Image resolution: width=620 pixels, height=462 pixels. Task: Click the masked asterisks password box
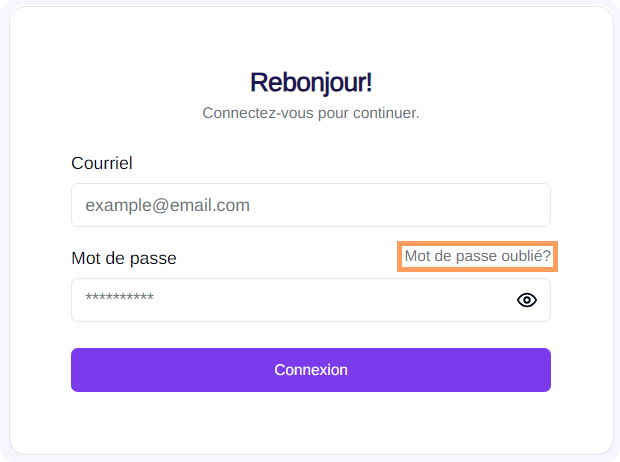coord(290,300)
